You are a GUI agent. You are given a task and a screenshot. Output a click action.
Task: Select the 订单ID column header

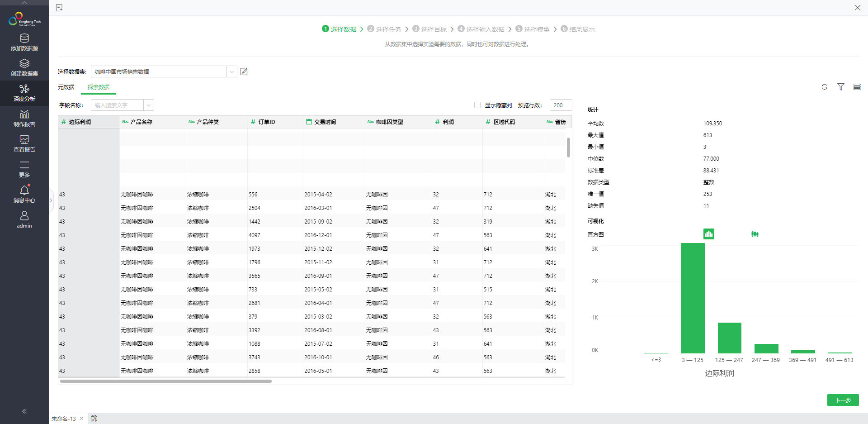[275, 122]
